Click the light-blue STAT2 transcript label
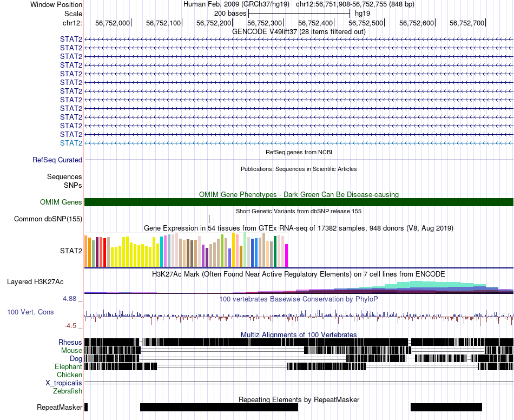Screen dimensions: 514x420 click(71, 143)
